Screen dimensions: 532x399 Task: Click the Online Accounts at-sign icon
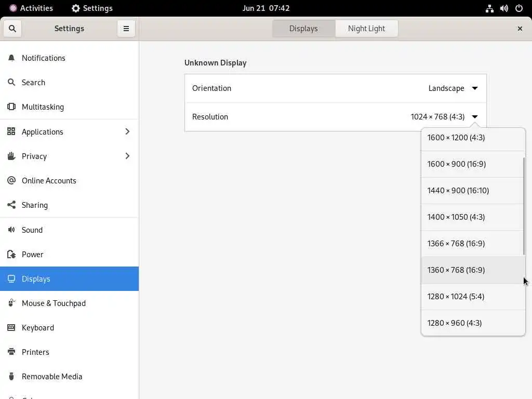pyautogui.click(x=11, y=180)
